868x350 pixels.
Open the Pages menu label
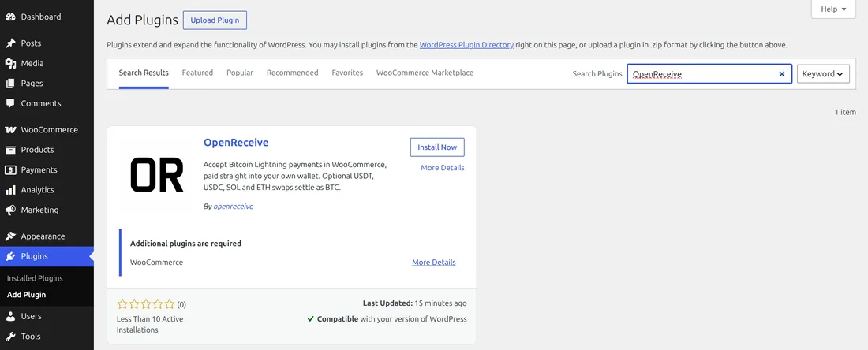(32, 84)
